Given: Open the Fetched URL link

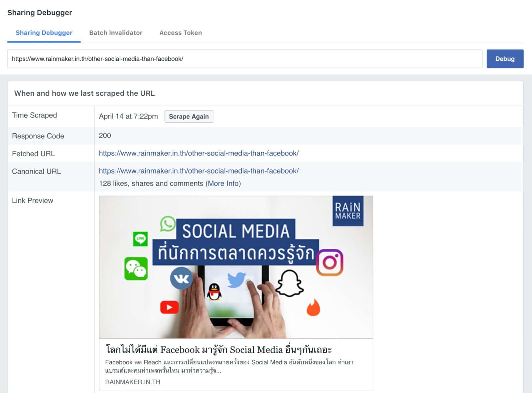Looking at the screenshot, I should 199,153.
